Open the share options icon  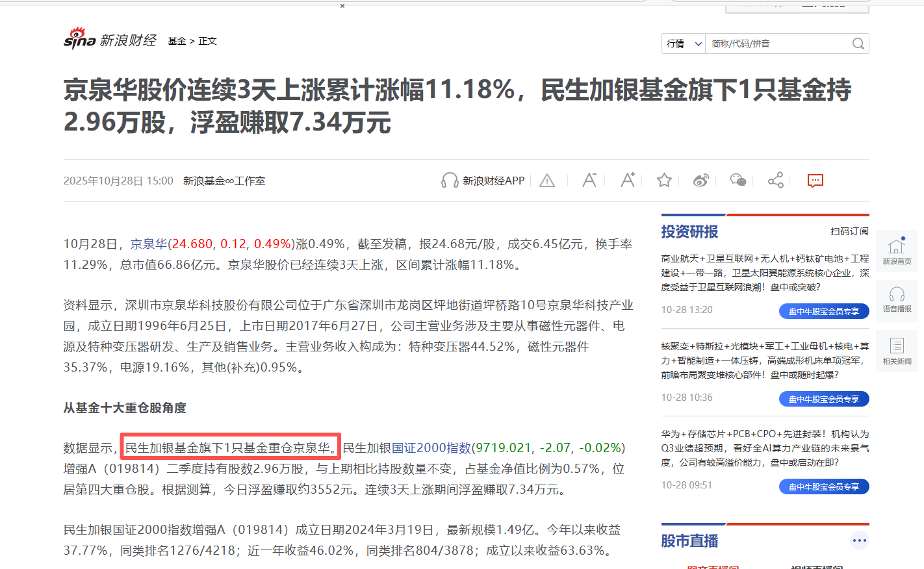[776, 180]
